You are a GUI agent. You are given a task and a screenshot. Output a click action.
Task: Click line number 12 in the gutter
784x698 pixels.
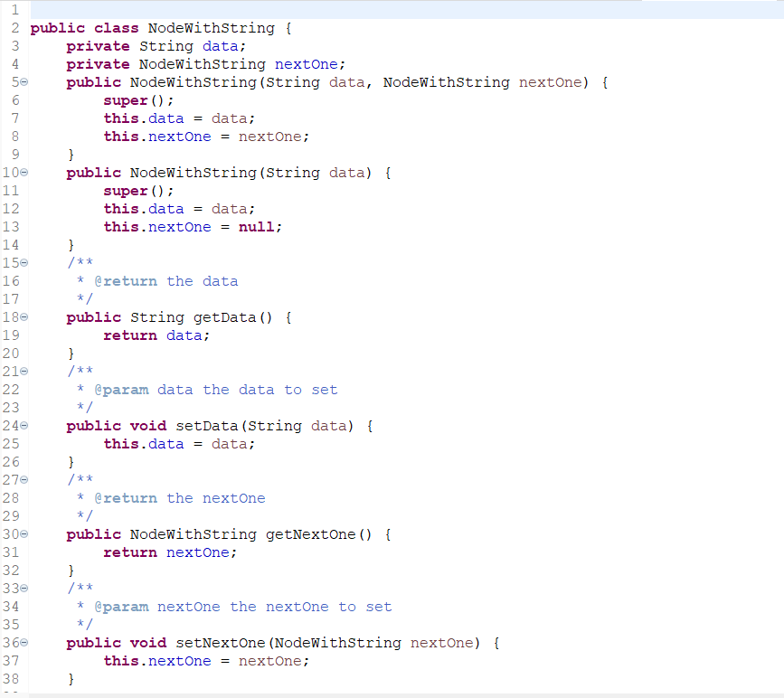click(12, 208)
